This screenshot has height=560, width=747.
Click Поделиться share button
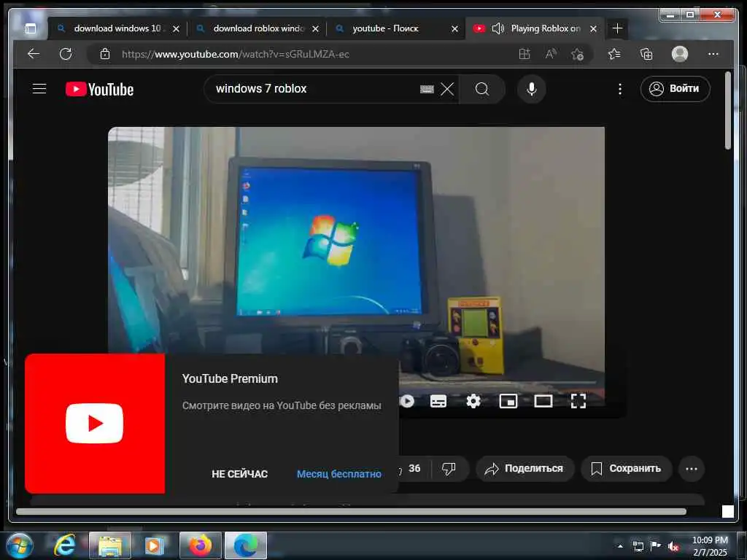point(525,469)
